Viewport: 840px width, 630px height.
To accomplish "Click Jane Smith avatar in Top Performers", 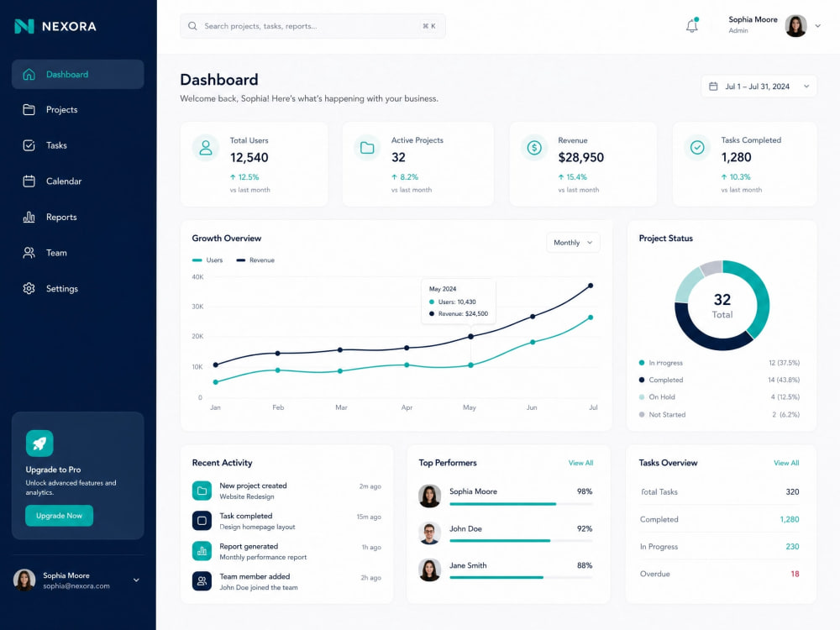I will point(429,570).
